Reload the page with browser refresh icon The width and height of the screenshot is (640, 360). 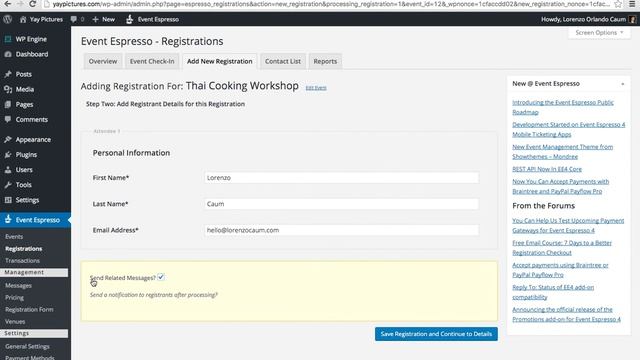pyautogui.click(x=32, y=4)
